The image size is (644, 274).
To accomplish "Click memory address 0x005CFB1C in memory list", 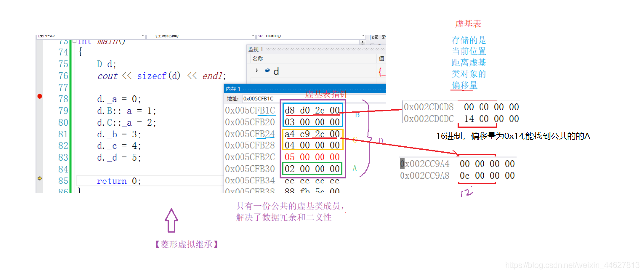I will click(x=250, y=110).
